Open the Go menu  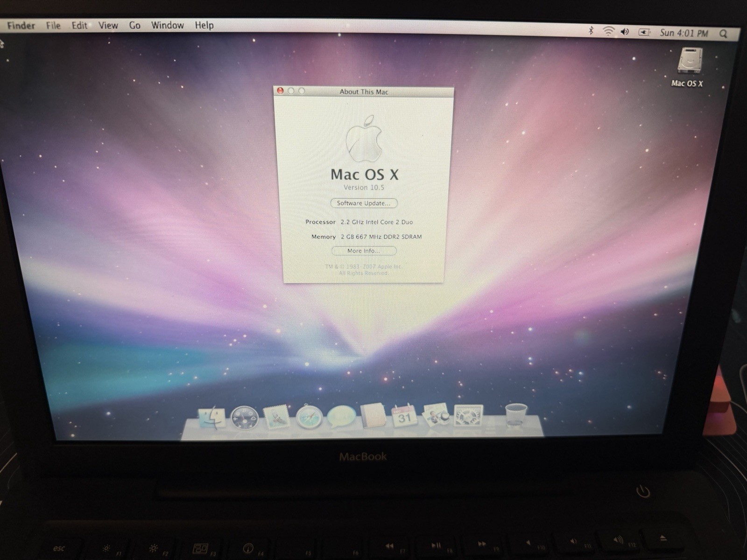[134, 25]
